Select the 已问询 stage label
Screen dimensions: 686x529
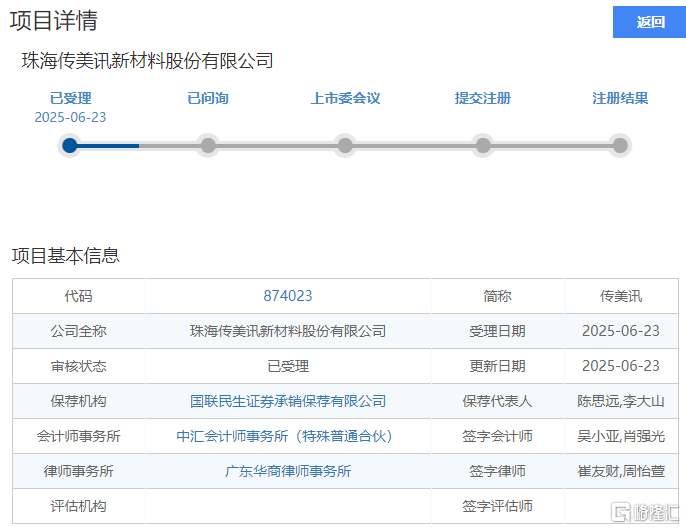tap(208, 98)
